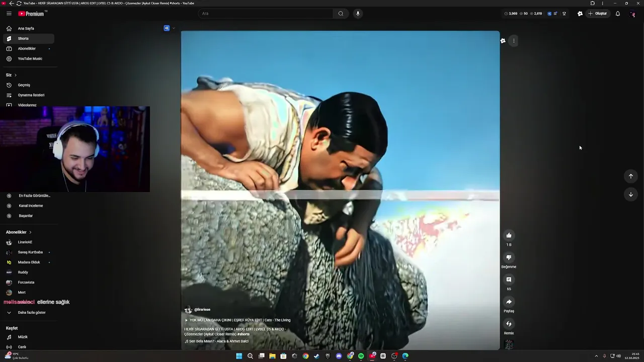Go to previous Short with up arrow
This screenshot has width=644, height=362.
pyautogui.click(x=631, y=176)
